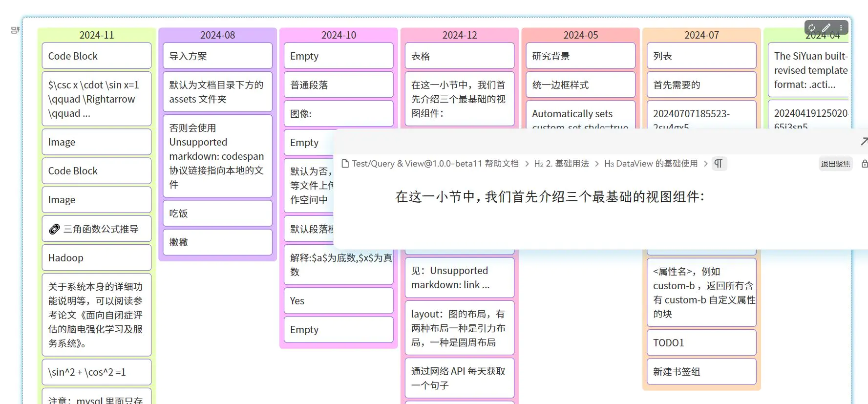Screen dimensions: 868x404
Task: Expand chevron after DataView 的基础使用 breadcrumb
Action: click(x=705, y=164)
